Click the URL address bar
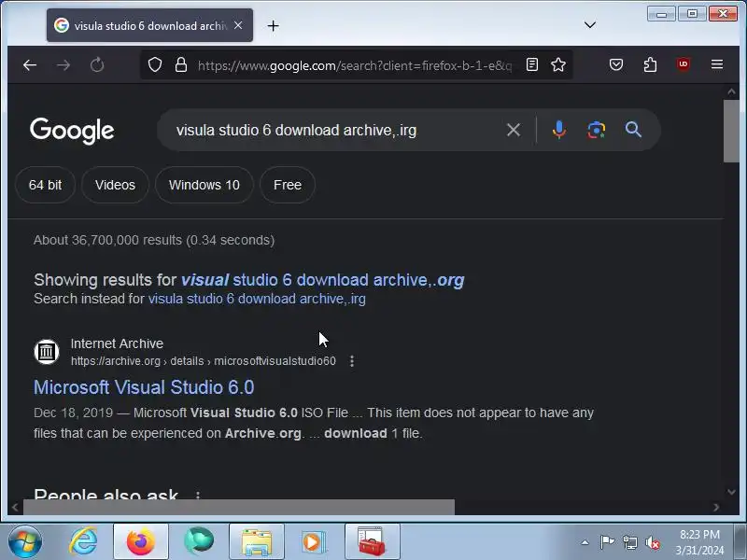The width and height of the screenshot is (747, 560). point(355,65)
